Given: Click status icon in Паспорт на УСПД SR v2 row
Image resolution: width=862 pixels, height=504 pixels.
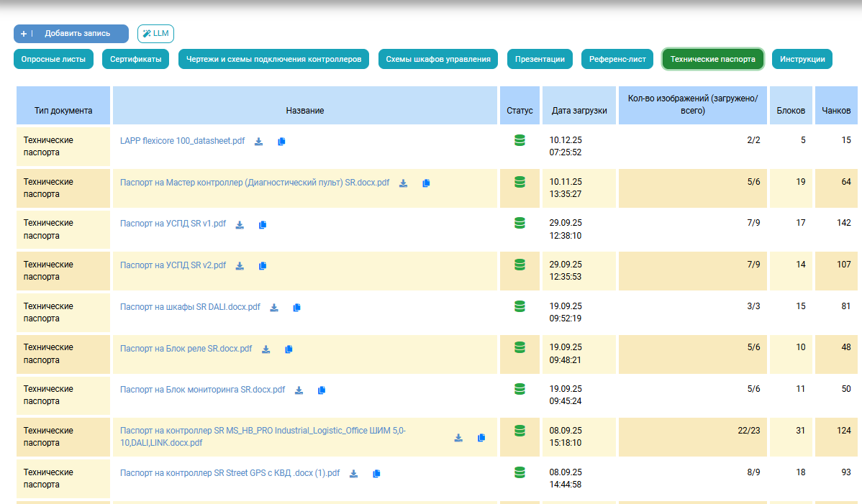Looking at the screenshot, I should [520, 265].
